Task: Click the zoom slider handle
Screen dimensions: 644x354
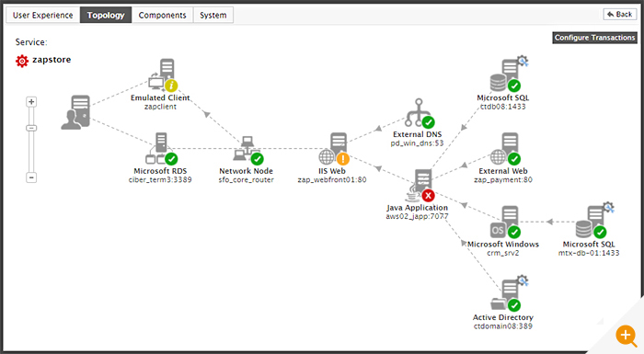Action: tap(31, 128)
